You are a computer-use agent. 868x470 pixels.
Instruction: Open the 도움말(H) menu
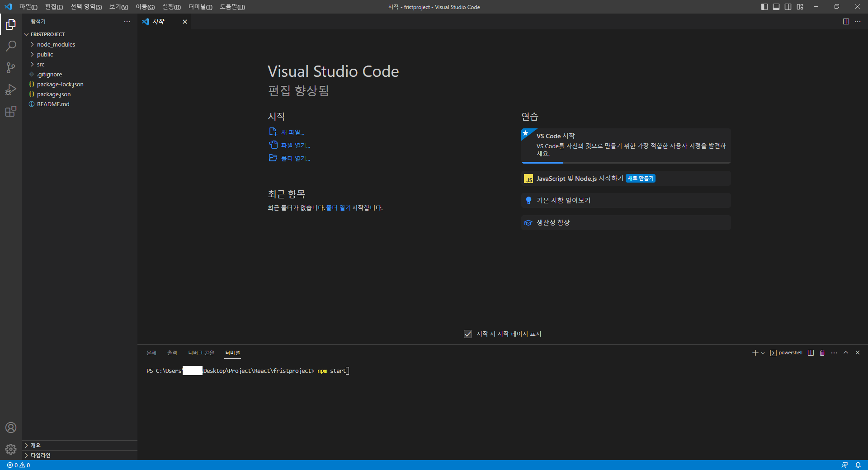(232, 7)
